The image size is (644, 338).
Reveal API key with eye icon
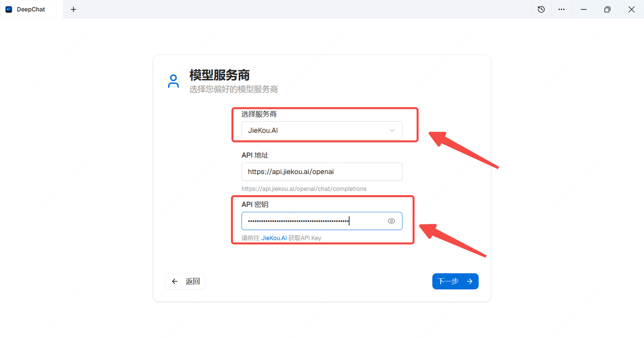(x=391, y=221)
